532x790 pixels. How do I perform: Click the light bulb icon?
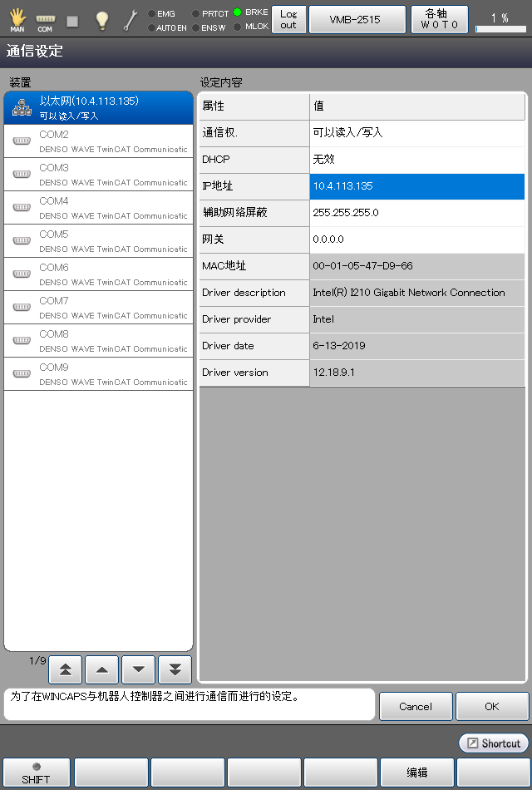click(x=101, y=20)
